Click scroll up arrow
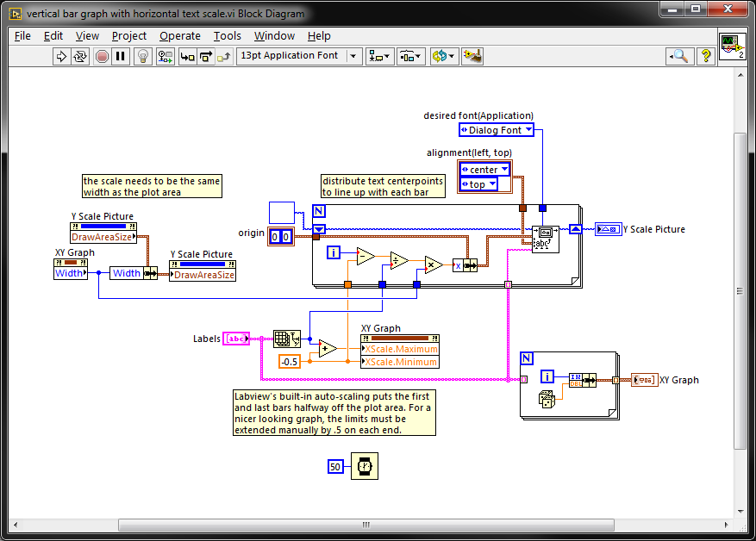 tap(740, 75)
